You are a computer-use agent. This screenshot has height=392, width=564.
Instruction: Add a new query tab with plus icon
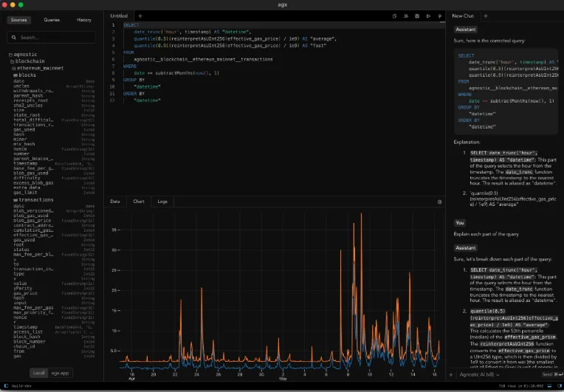140,16
